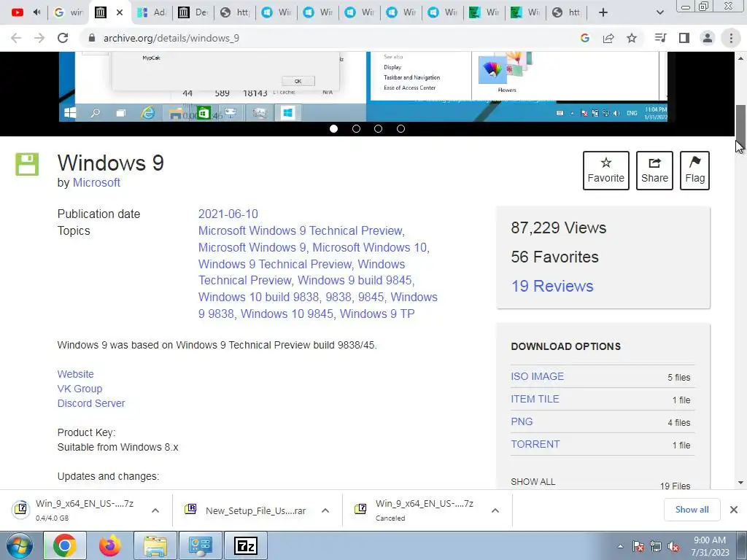This screenshot has width=747, height=560.
Task: Click the green floppy disk software icon
Action: click(27, 164)
